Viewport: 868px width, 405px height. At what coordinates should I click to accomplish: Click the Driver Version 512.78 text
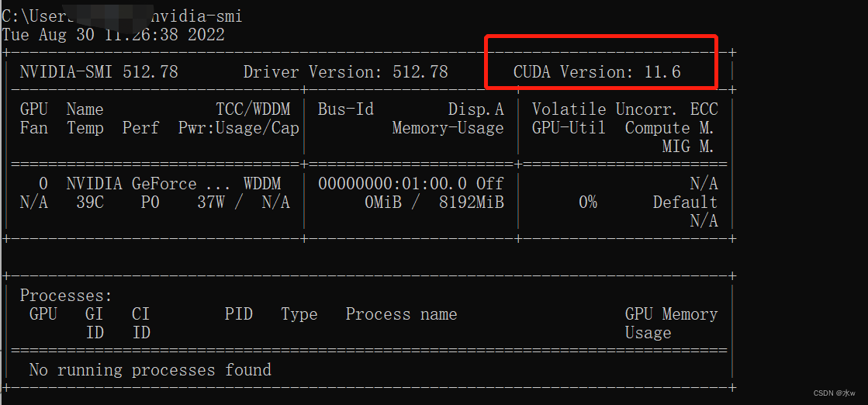click(x=345, y=72)
